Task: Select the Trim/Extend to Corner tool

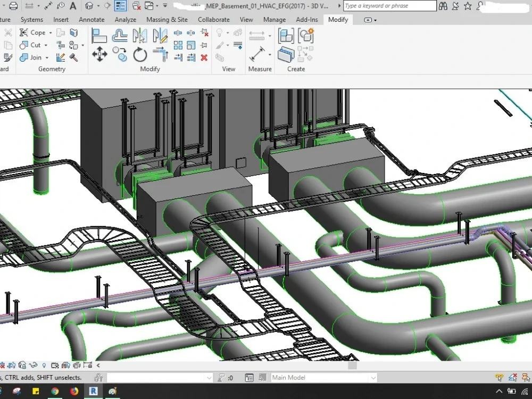Action: pyautogui.click(x=160, y=54)
